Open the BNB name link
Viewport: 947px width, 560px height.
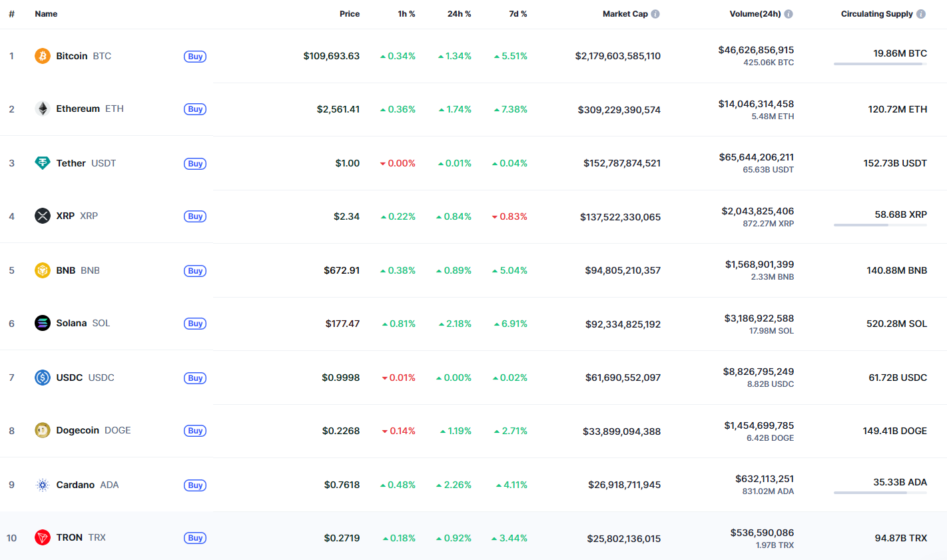[78, 270]
